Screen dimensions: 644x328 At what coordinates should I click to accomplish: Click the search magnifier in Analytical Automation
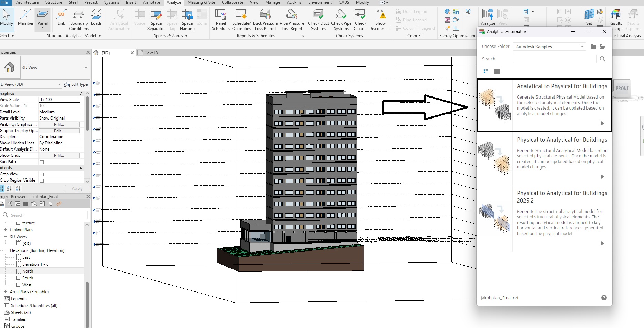pyautogui.click(x=602, y=59)
